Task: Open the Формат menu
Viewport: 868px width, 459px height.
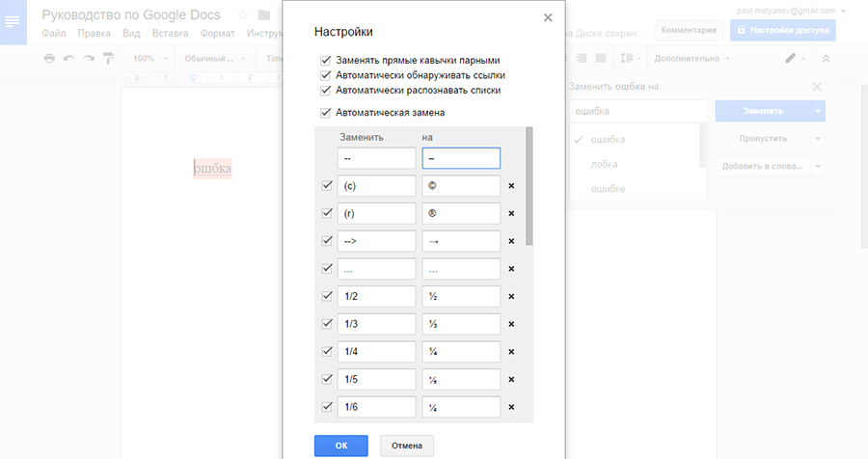Action: 218,33
